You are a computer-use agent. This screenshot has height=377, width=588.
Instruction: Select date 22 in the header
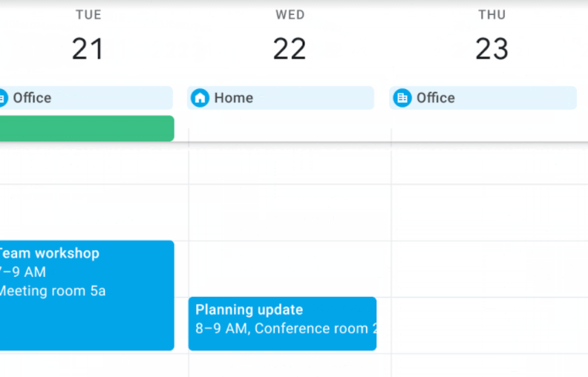pyautogui.click(x=290, y=49)
